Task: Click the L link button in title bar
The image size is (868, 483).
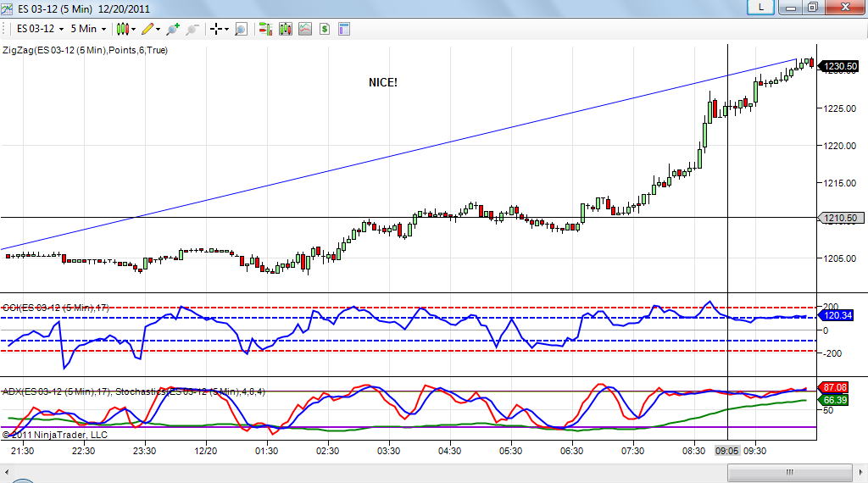Action: coord(760,7)
